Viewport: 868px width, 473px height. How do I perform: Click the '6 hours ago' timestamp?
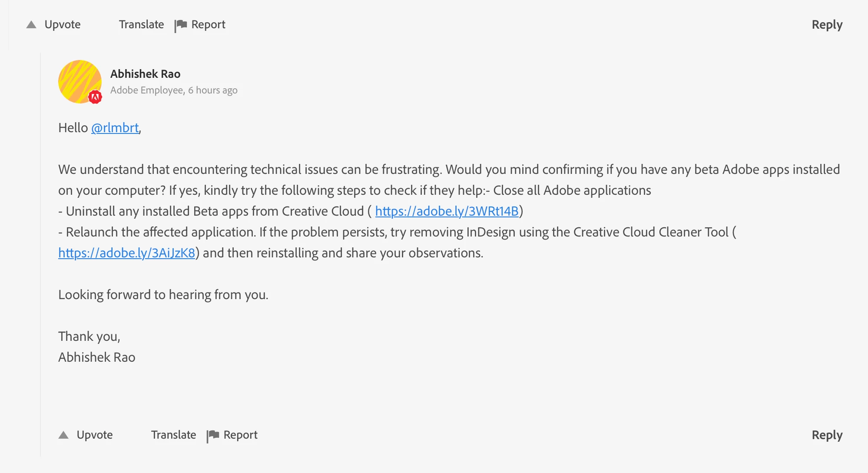[x=213, y=90]
